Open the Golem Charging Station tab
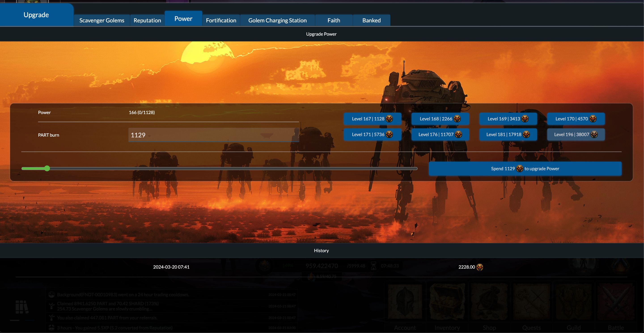644x333 pixels. click(278, 20)
